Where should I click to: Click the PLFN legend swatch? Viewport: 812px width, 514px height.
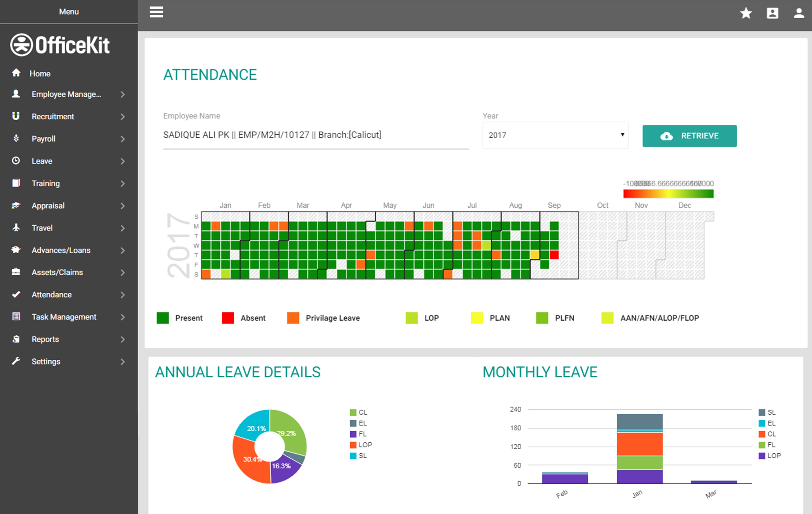pos(542,318)
